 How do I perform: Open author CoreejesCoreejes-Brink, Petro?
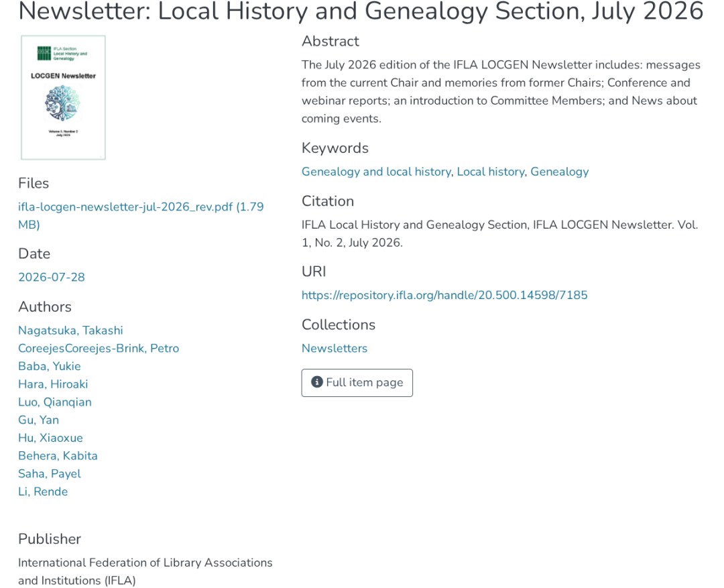[99, 348]
